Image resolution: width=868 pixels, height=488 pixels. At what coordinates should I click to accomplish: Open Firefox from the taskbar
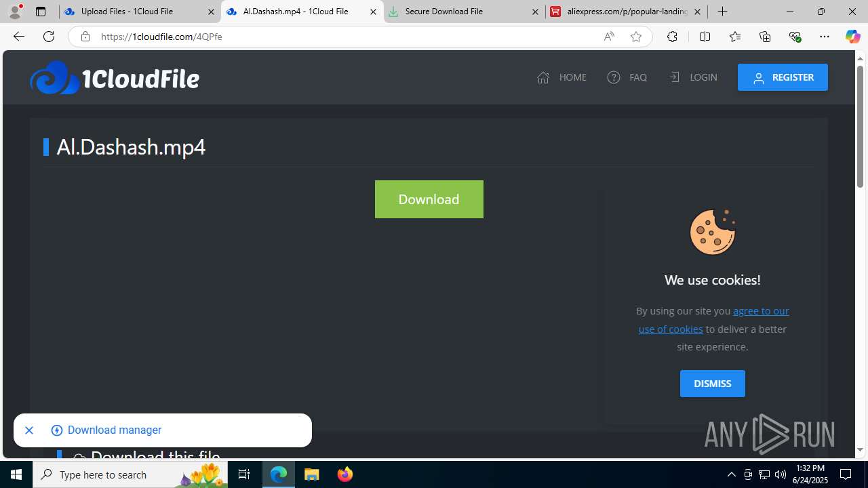coord(345,474)
